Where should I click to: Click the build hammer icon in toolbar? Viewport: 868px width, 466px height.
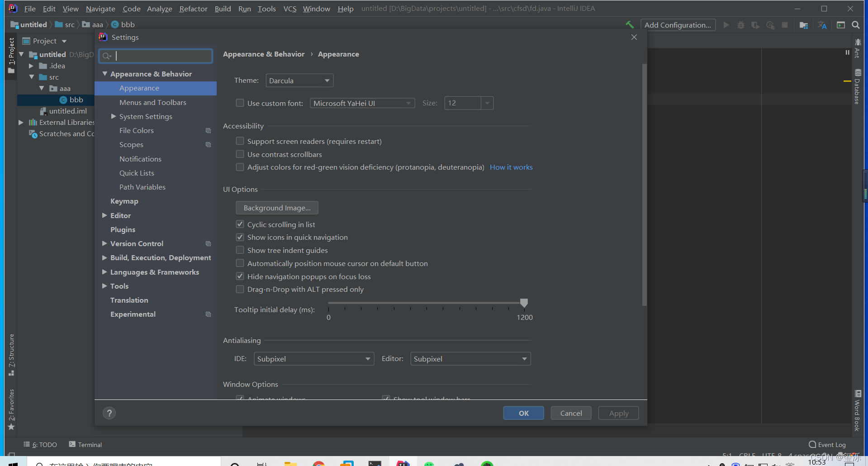pos(630,25)
